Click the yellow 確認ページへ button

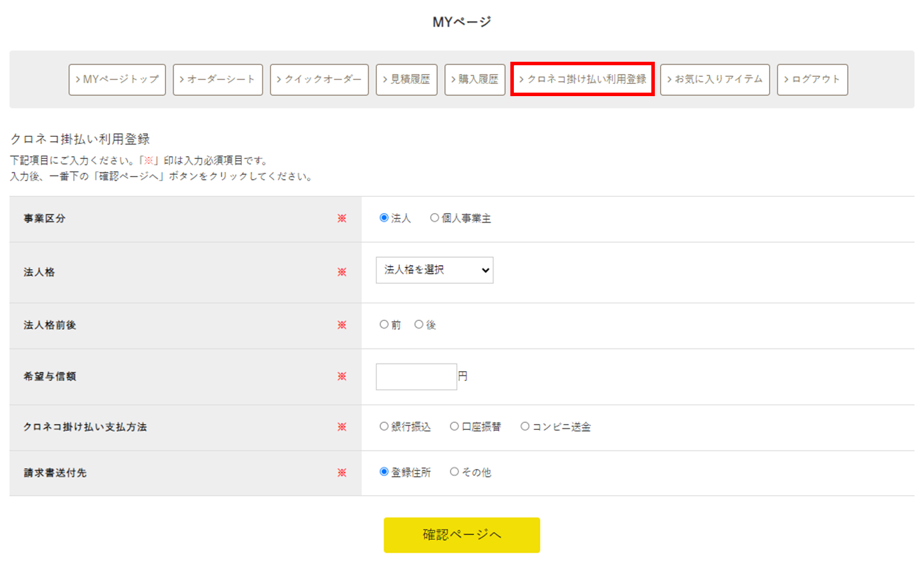461,535
